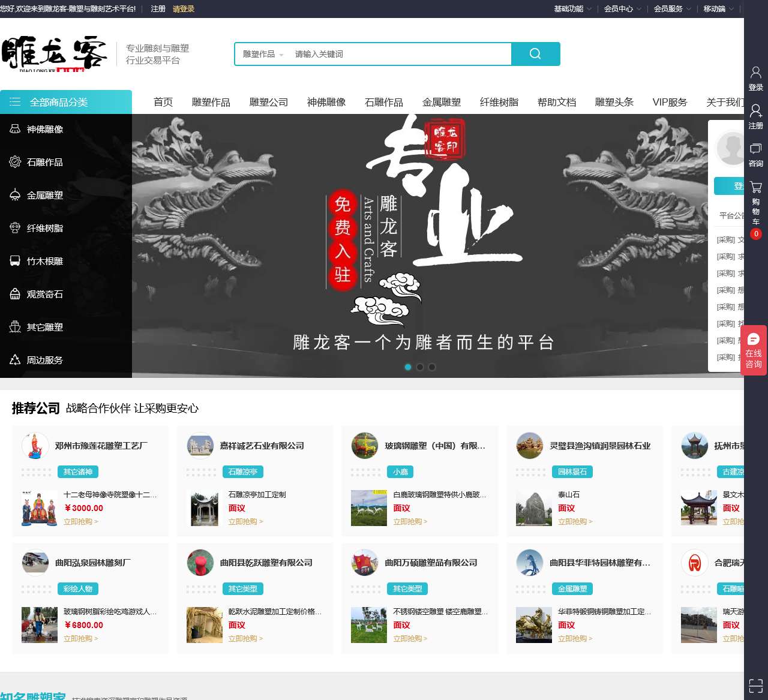768x700 pixels.
Task: Click 立即抢购 under 玻璃钢树脂彩绘 product
Action: click(x=81, y=639)
